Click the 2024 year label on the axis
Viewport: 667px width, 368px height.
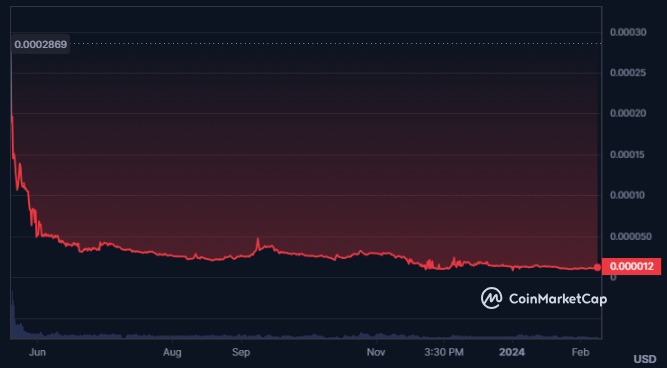[512, 352]
